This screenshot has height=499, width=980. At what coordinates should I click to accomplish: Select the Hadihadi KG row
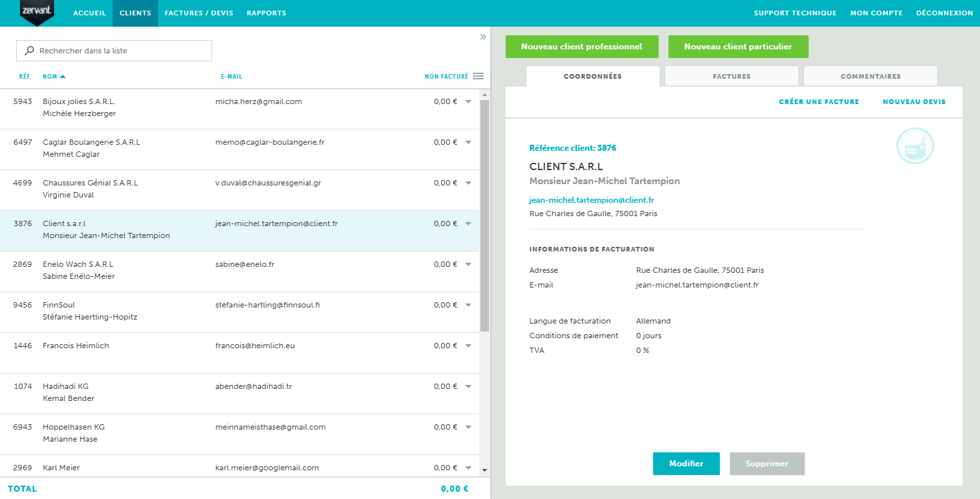(239, 394)
